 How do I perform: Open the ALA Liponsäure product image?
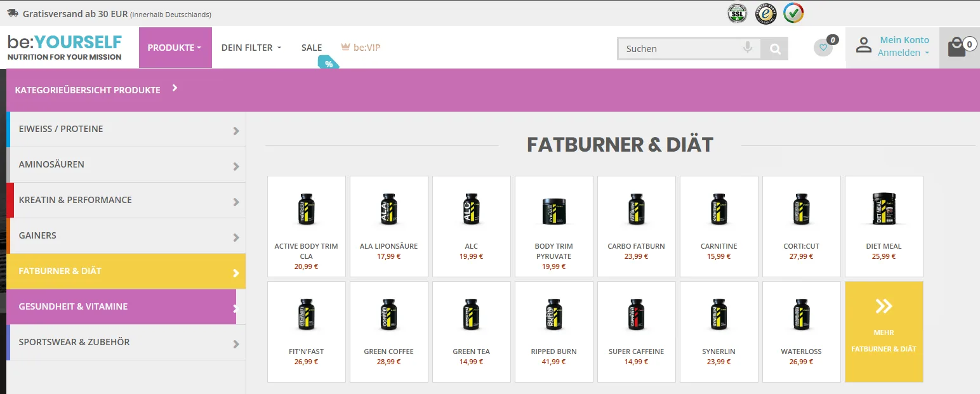(389, 209)
